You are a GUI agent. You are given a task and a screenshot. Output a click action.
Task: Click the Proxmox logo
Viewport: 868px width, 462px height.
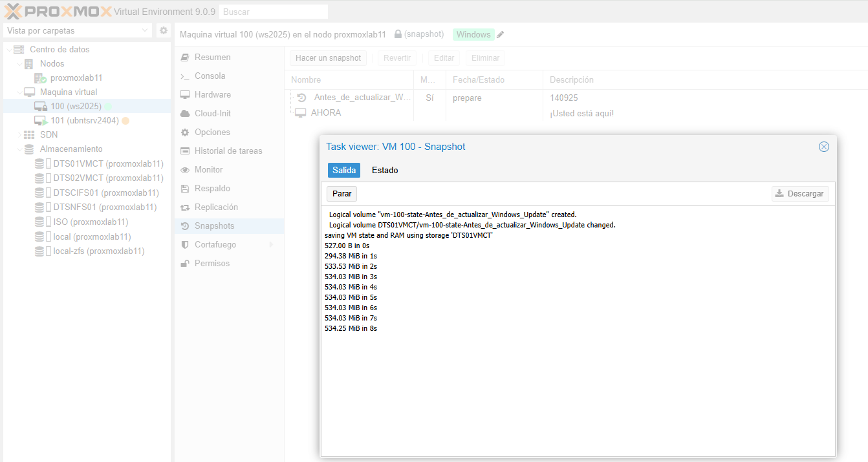[x=57, y=11]
